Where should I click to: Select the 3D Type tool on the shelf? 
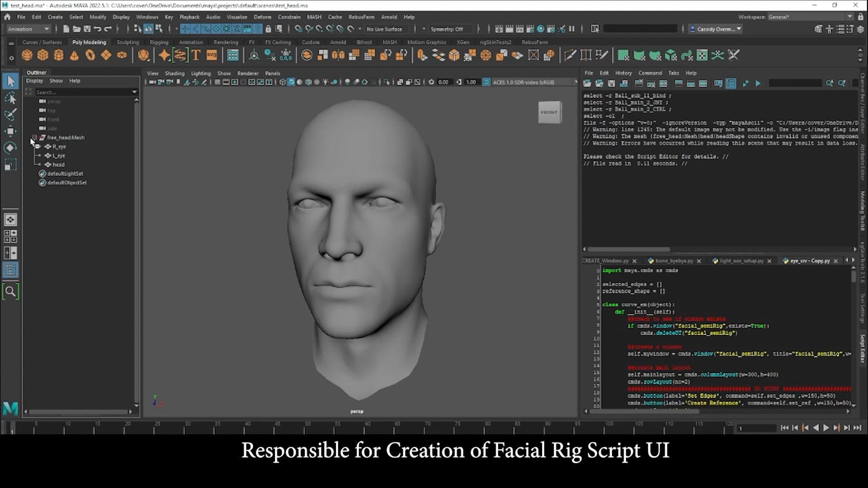[x=196, y=55]
